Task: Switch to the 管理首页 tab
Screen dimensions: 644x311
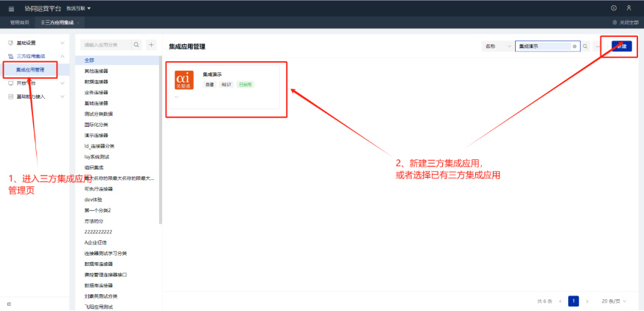Action: (x=19, y=23)
